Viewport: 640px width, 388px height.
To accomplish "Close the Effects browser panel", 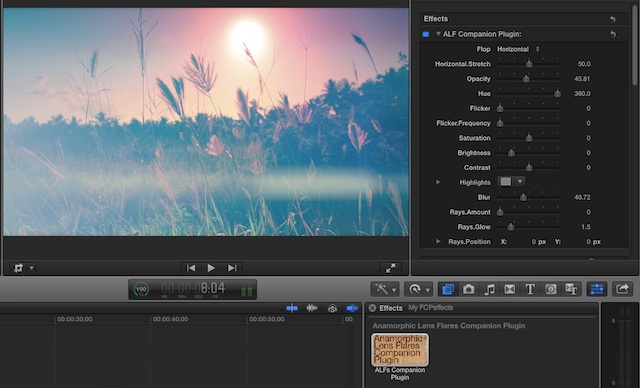I will (x=372, y=308).
